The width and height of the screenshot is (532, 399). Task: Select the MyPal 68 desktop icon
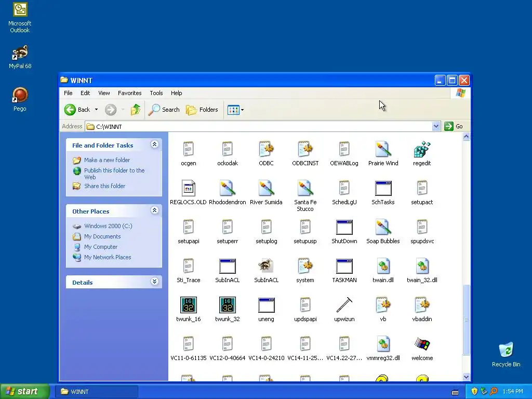tap(20, 57)
